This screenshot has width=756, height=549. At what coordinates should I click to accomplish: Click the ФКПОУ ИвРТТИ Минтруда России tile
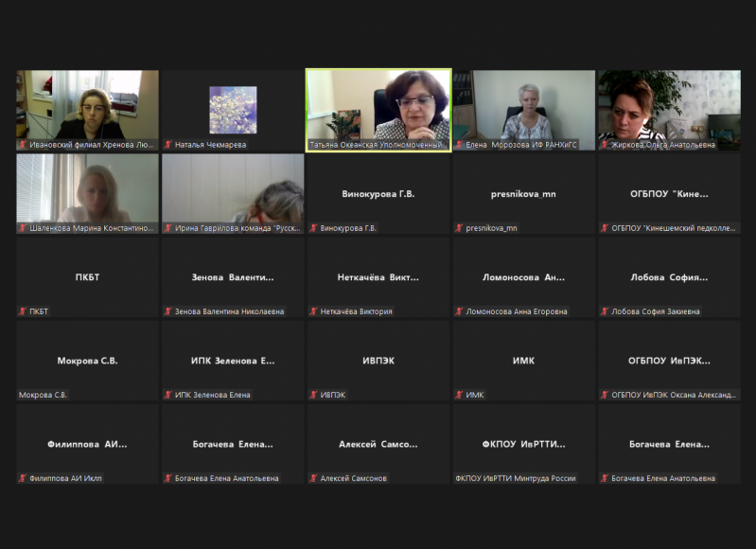(x=524, y=444)
